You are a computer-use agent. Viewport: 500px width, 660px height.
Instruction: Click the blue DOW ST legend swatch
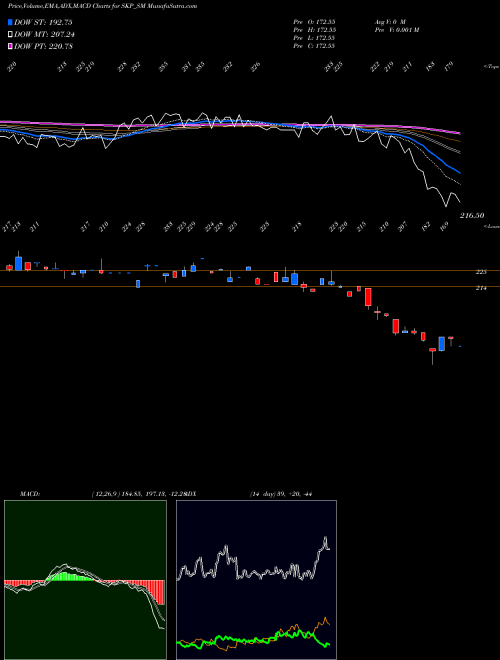pos(10,22)
